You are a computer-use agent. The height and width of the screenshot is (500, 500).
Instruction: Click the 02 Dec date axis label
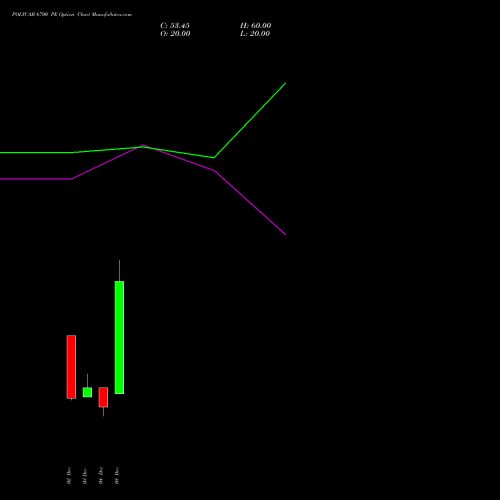coord(69,476)
